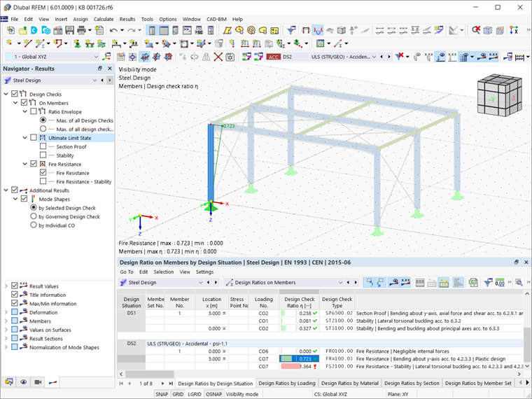This screenshot has width=532, height=399.
Task: Click the red X delete results icon
Action: (x=218, y=57)
